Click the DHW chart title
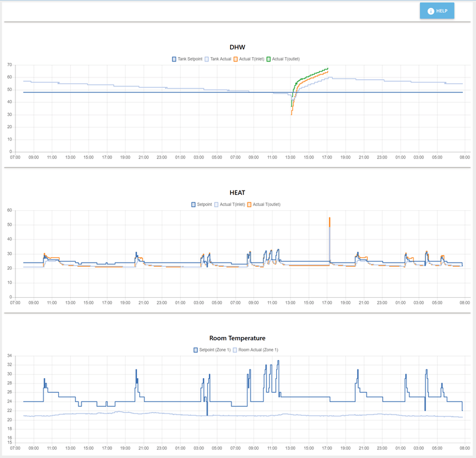Image resolution: width=476 pixels, height=458 pixels. tap(237, 47)
